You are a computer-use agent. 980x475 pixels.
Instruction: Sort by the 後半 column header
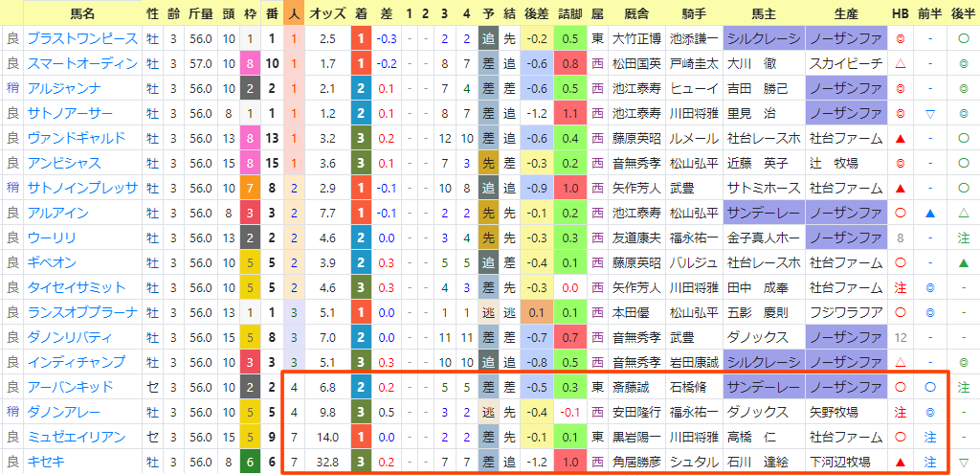click(x=963, y=12)
